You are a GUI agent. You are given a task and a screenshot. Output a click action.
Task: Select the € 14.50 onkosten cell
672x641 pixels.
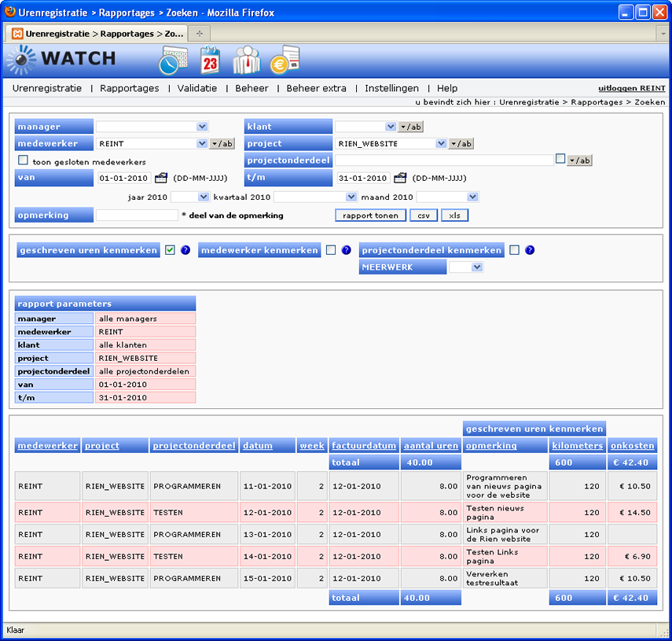click(632, 512)
